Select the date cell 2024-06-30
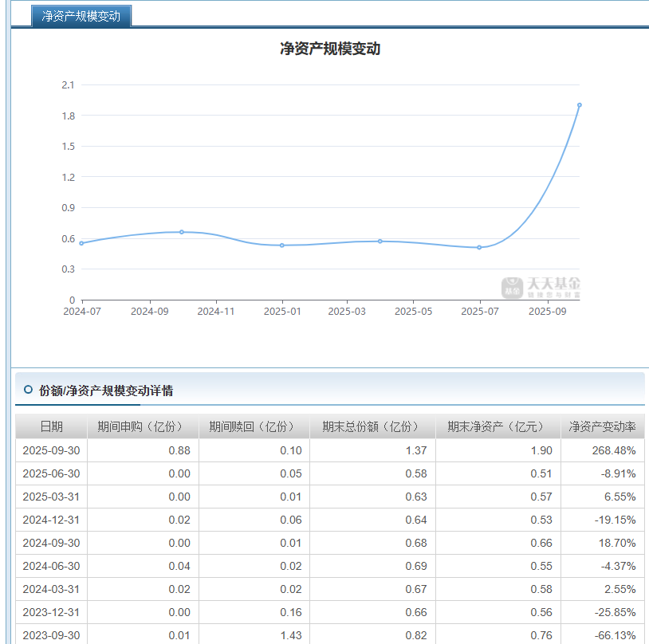Screen dimensions: 649x644 (51, 566)
